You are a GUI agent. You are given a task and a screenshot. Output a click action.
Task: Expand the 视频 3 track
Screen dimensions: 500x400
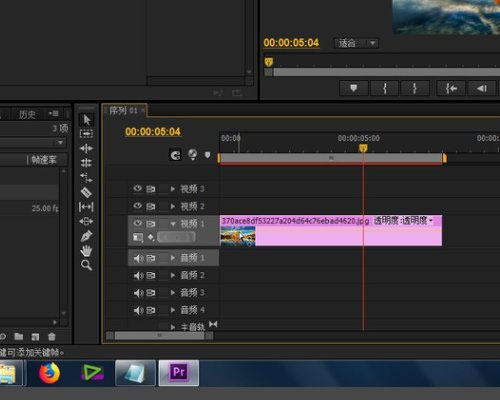(x=173, y=189)
